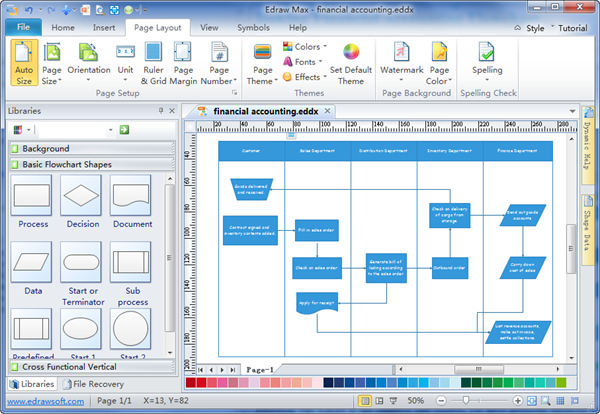Viewport: 600px width, 414px height.
Task: Click the Auto Size button
Action: coord(25,63)
